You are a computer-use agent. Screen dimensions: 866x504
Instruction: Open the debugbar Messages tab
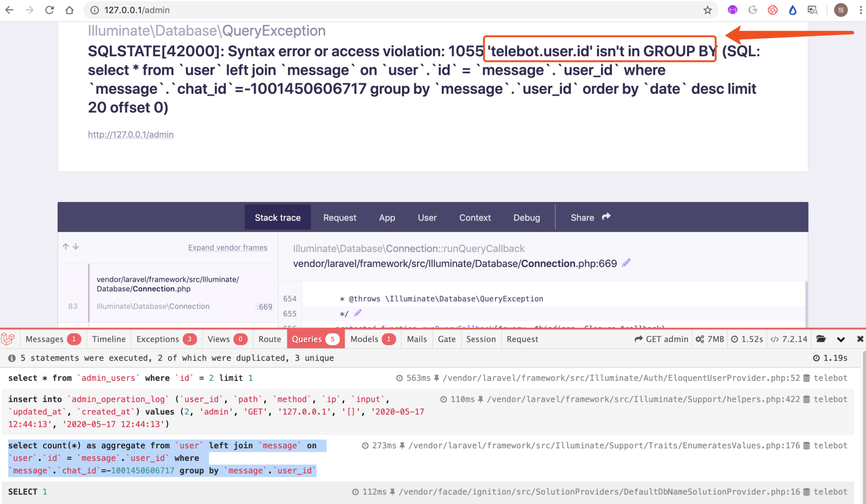(x=54, y=339)
